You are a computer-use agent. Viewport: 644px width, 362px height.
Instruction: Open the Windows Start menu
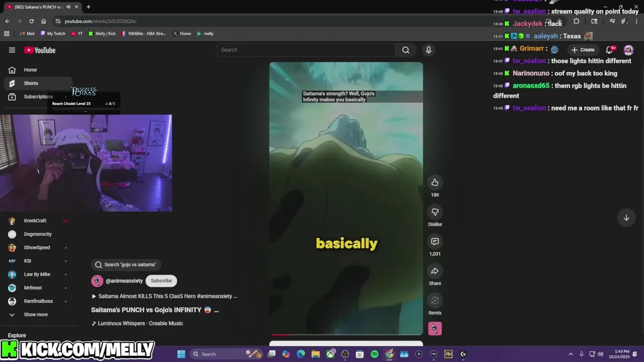tap(181, 354)
